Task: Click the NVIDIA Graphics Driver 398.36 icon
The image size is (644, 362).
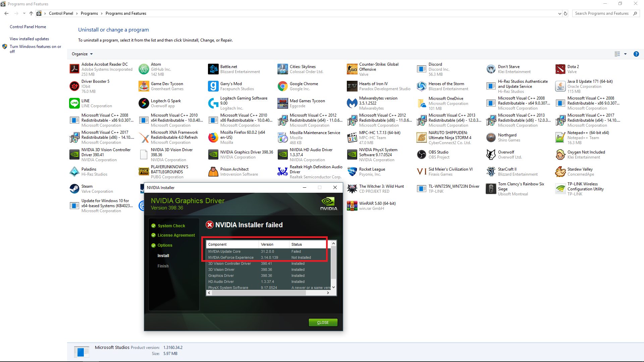Action: (213, 155)
